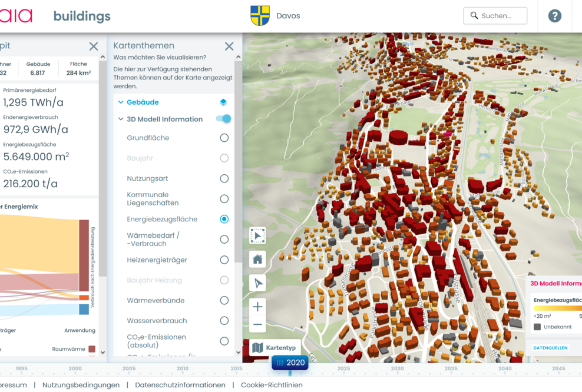
Task: Select the Heizenergieträger radio option
Action: (x=224, y=260)
